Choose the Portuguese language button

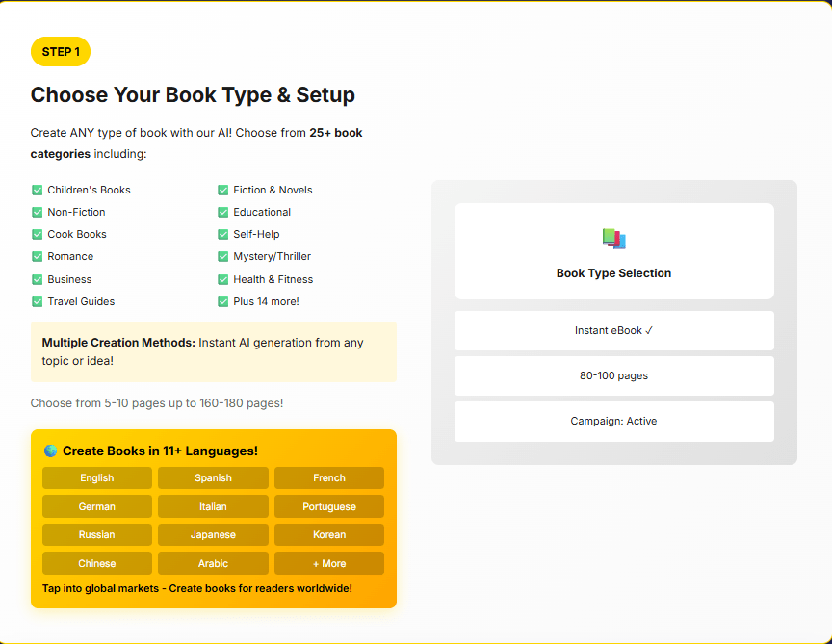pyautogui.click(x=328, y=506)
